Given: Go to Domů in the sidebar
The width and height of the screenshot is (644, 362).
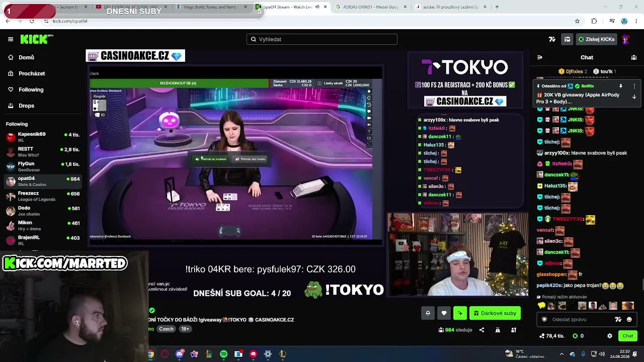Looking at the screenshot, I should tap(26, 57).
